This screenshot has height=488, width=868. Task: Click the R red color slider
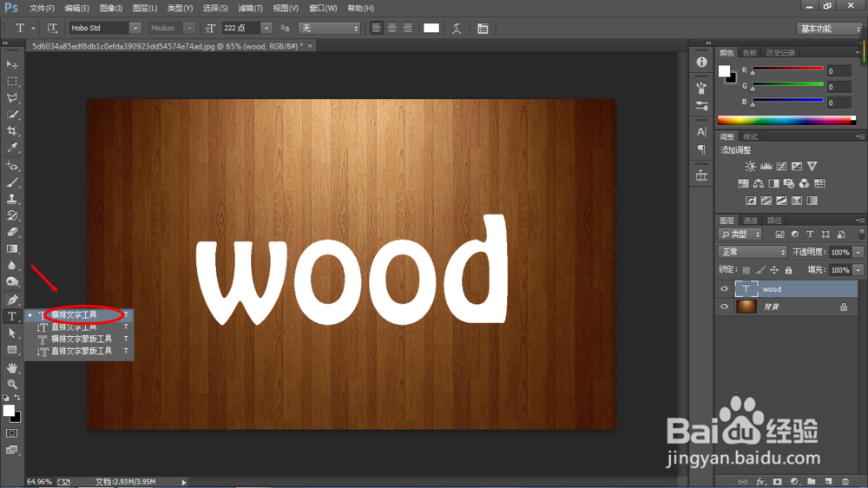pos(787,69)
